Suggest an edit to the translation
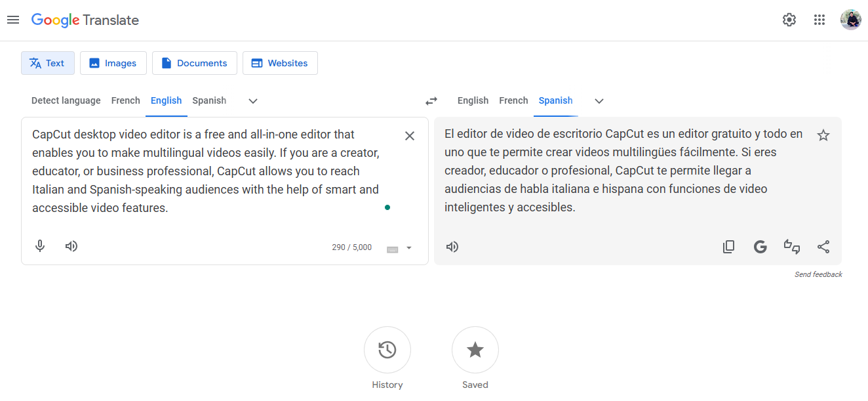 [x=792, y=246]
